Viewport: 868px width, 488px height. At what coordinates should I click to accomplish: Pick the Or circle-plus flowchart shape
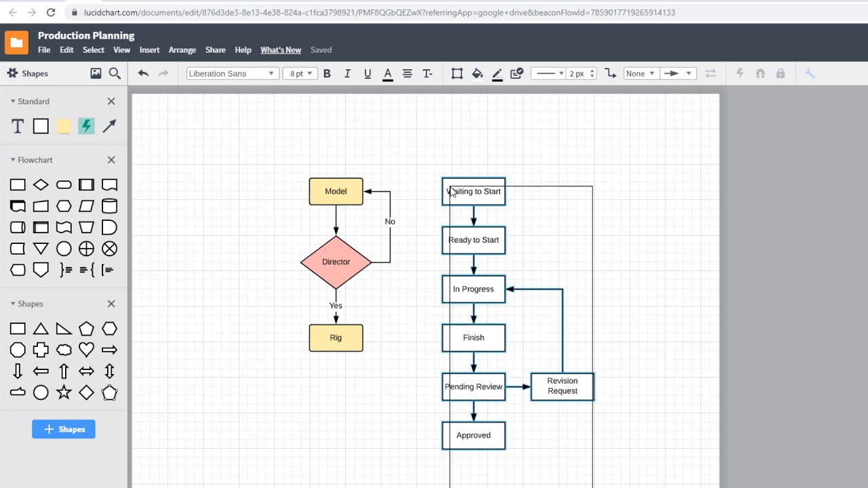point(86,249)
